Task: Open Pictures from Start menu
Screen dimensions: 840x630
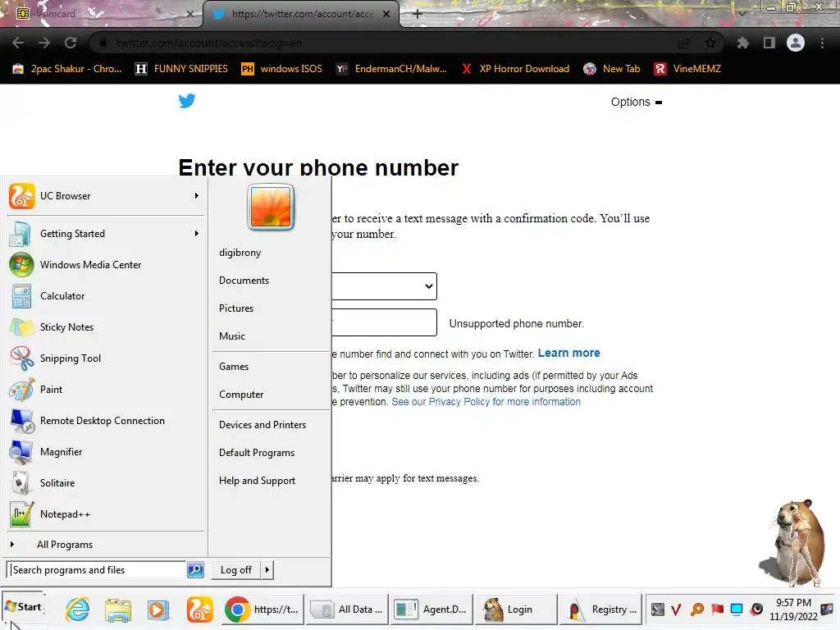Action: (x=236, y=308)
